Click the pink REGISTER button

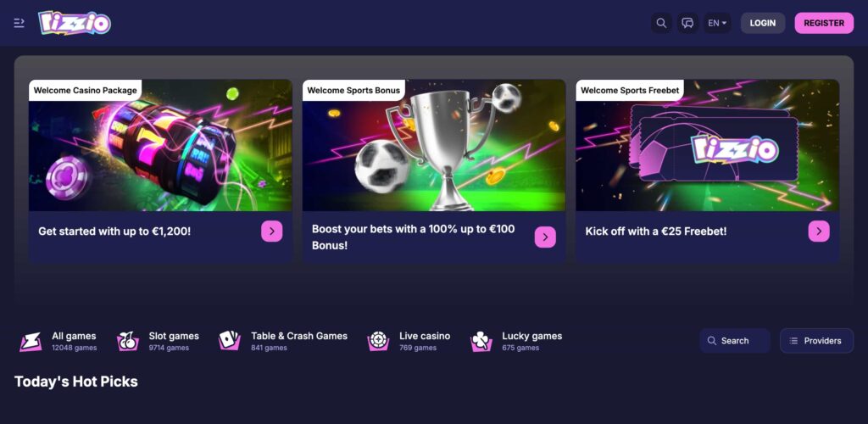824,23
